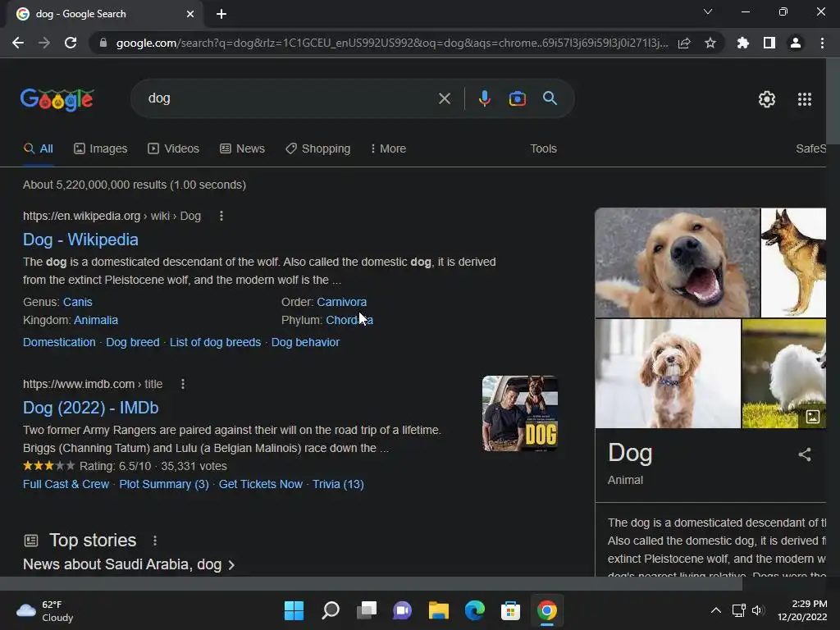
Task: Open Top stories options menu
Action: (x=155, y=541)
